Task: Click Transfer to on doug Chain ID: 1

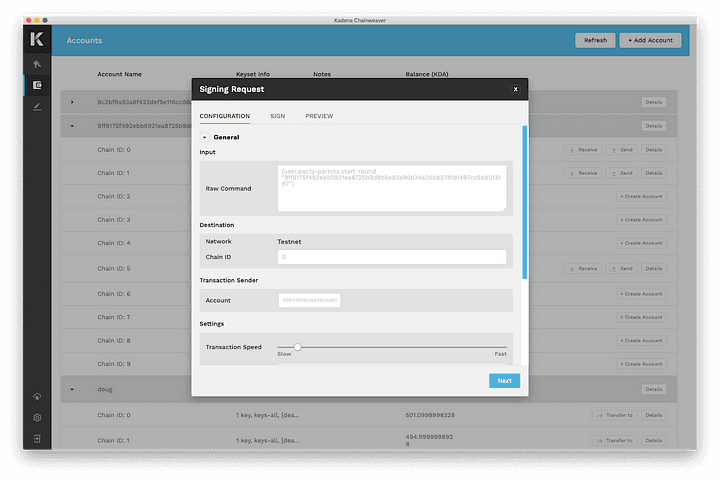Action: 614,440
